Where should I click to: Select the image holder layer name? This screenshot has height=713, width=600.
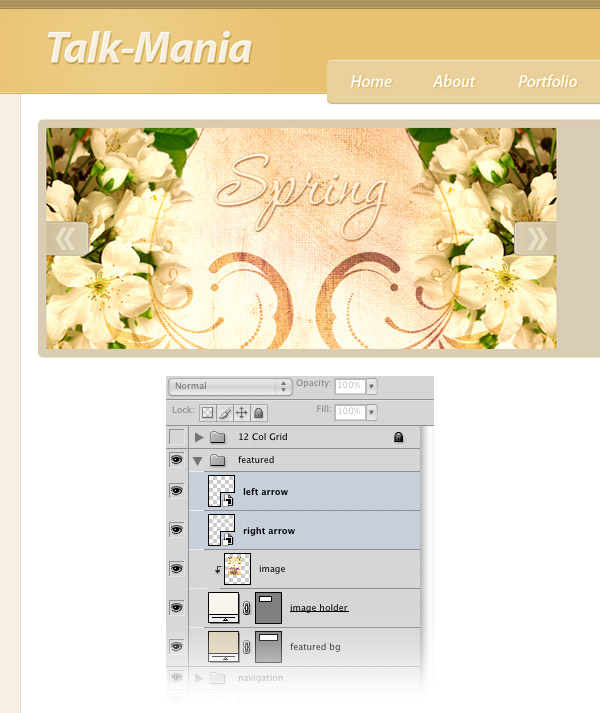[x=319, y=608]
